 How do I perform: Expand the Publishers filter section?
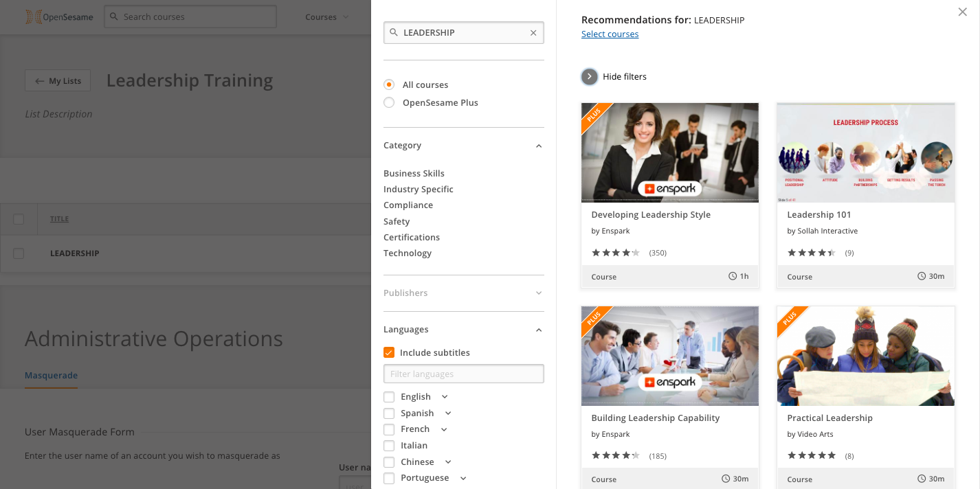pos(539,293)
